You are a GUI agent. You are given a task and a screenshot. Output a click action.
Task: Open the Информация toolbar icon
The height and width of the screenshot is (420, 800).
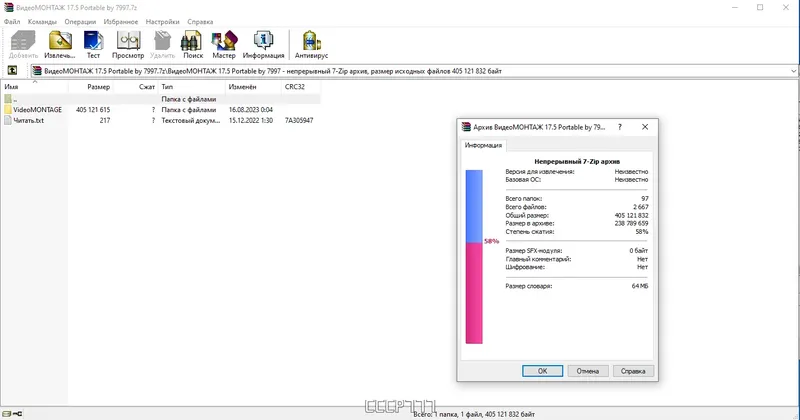[x=263, y=41]
